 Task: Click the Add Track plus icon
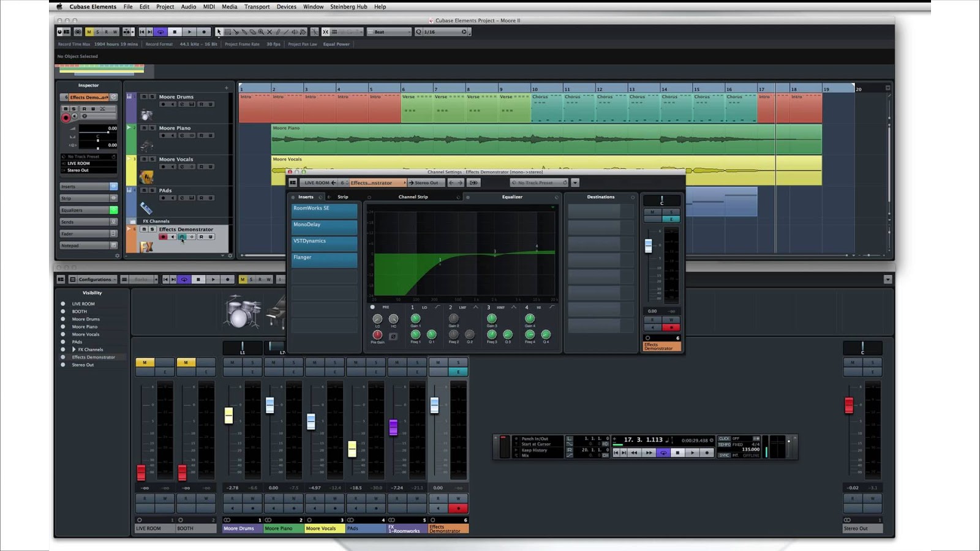(226, 88)
